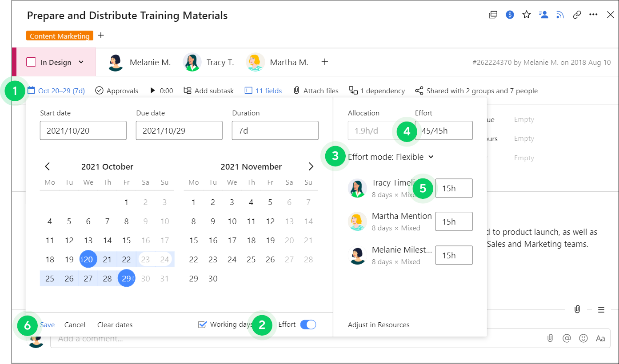Image resolution: width=619 pixels, height=364 pixels.
Task: Select November 15 in the calendar
Action: [193, 240]
